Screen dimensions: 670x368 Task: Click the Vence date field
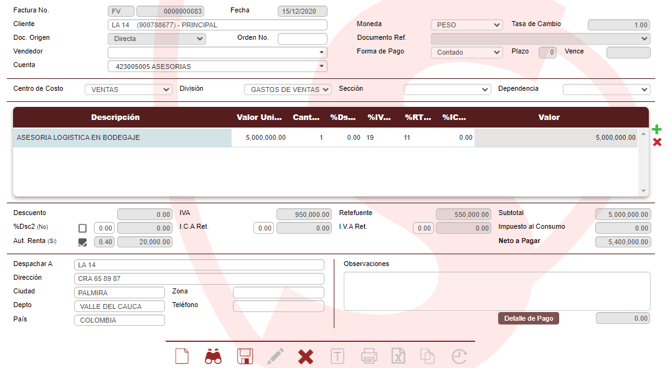pos(628,53)
